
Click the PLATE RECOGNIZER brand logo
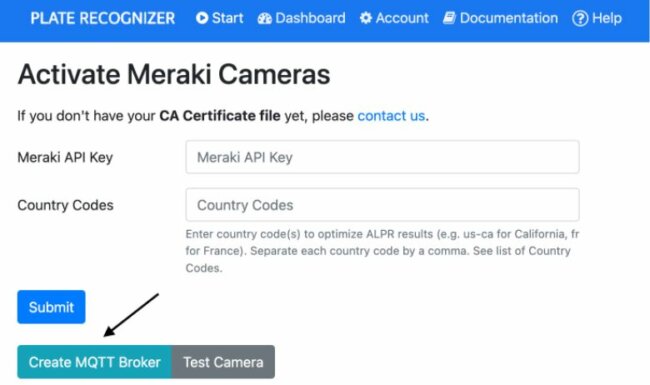pos(102,18)
